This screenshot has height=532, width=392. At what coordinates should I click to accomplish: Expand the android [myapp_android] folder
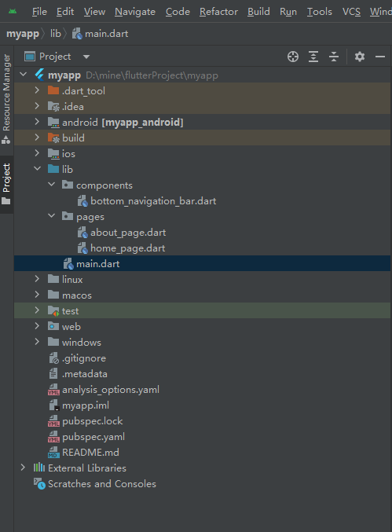click(37, 122)
